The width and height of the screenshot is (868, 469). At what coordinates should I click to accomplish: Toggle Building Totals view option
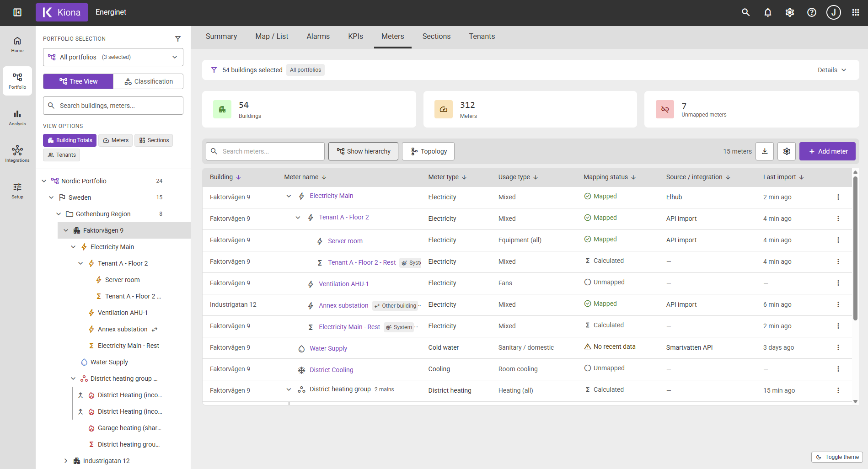point(70,140)
